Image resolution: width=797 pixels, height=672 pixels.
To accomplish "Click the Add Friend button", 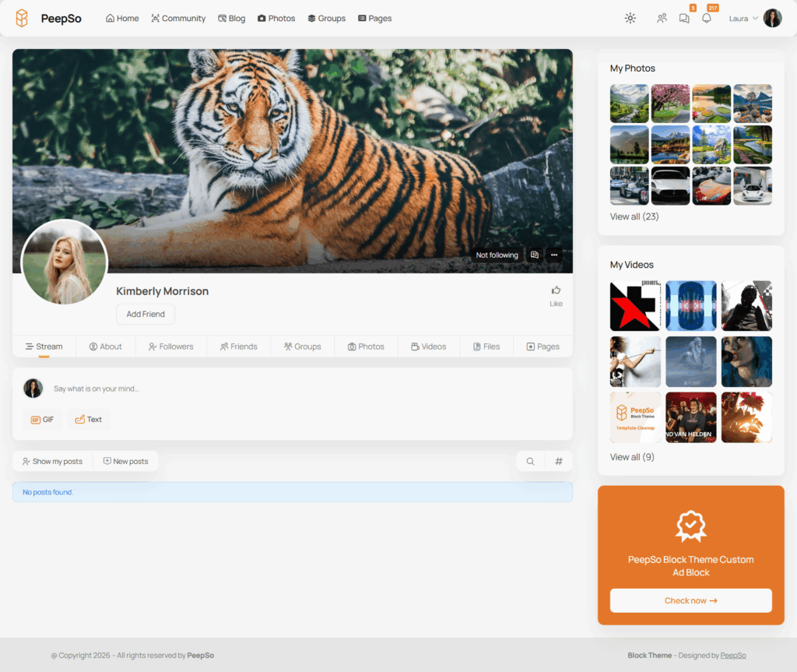I will (x=146, y=315).
